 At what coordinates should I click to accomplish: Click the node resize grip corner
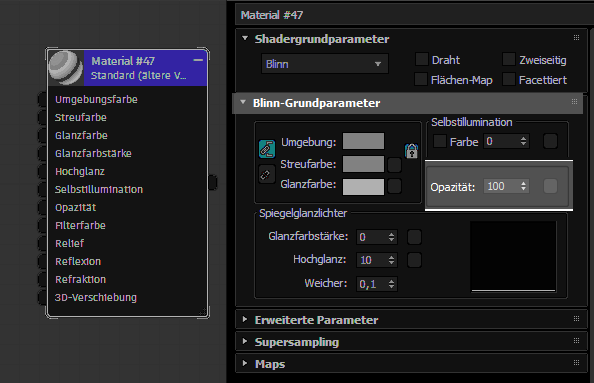[203, 312]
